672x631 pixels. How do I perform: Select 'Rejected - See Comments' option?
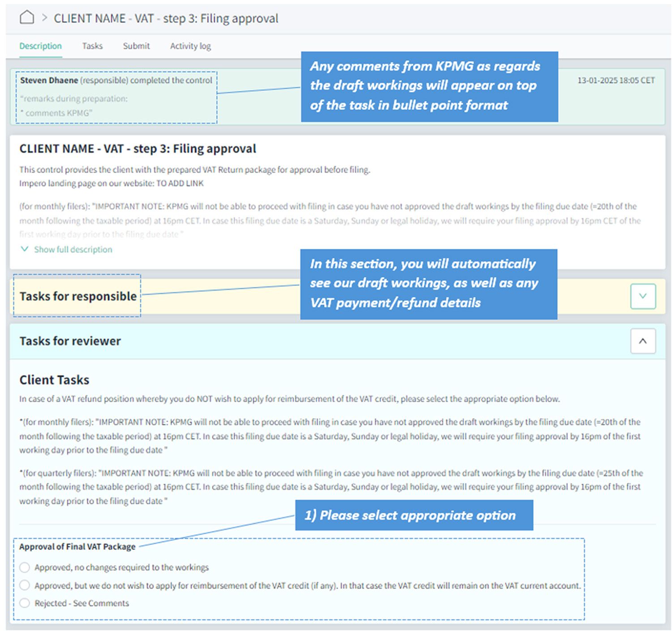pos(25,603)
